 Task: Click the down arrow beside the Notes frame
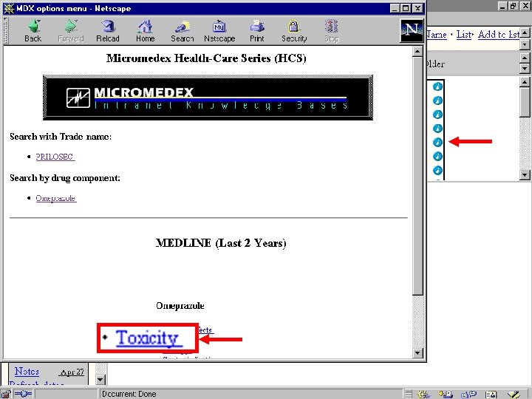coord(100,379)
